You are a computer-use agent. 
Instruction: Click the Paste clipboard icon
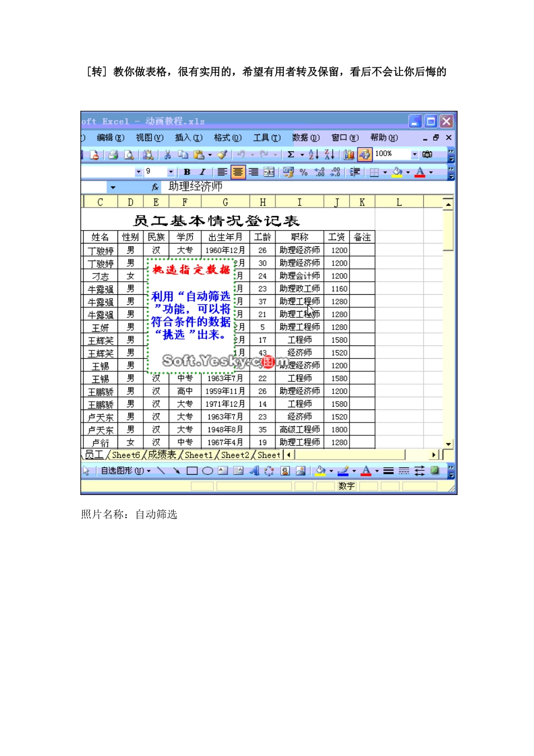point(198,155)
